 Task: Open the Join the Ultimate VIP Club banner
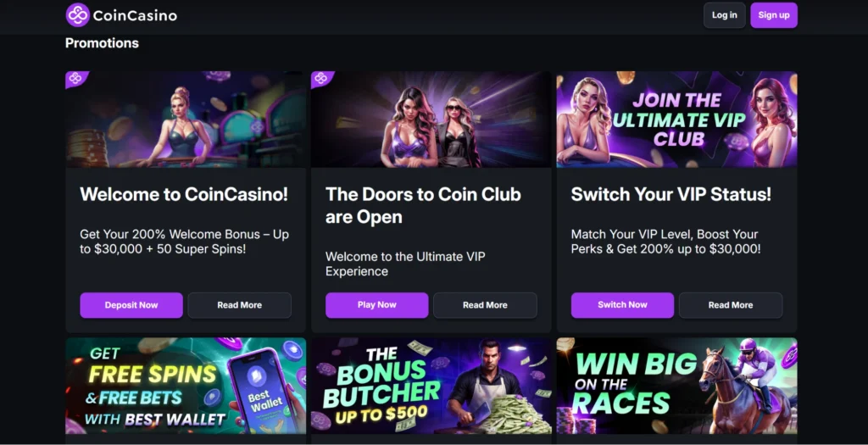(676, 119)
